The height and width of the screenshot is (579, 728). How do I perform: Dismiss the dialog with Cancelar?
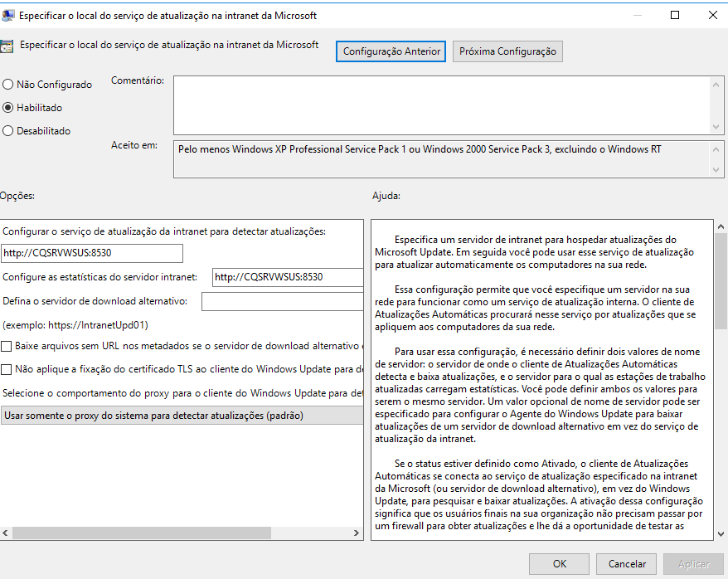tap(626, 563)
